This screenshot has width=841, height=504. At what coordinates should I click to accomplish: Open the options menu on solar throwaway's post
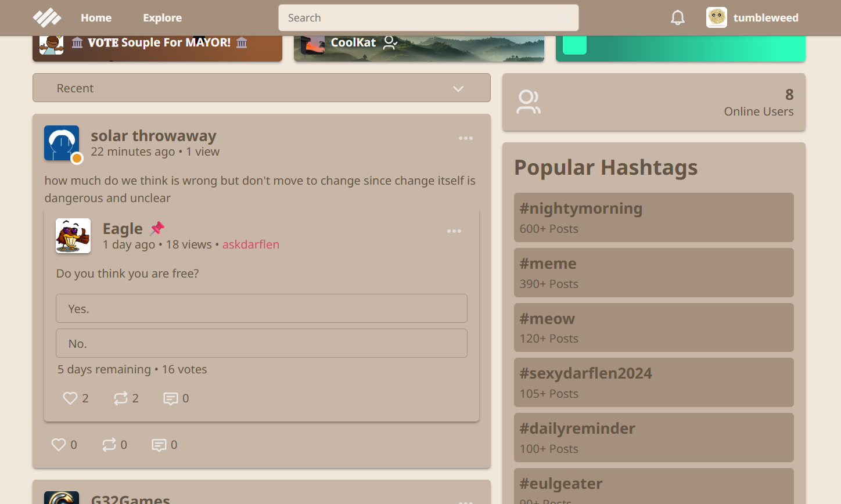pos(465,138)
